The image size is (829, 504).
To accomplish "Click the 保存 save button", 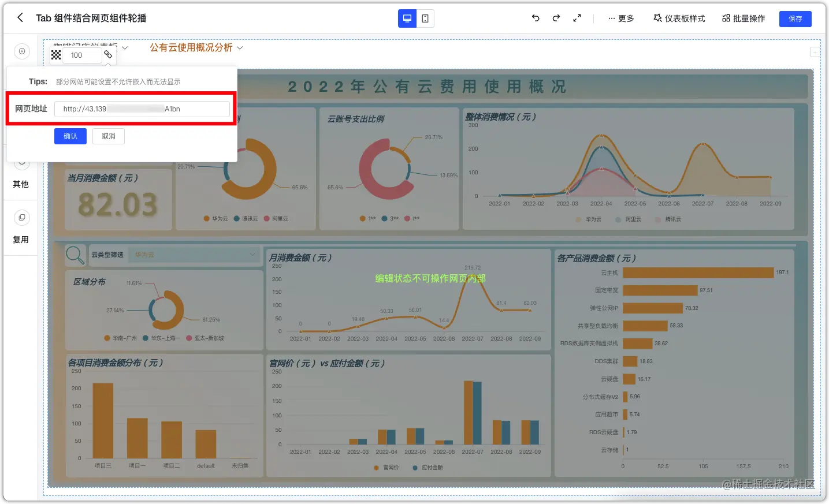I will [x=795, y=18].
